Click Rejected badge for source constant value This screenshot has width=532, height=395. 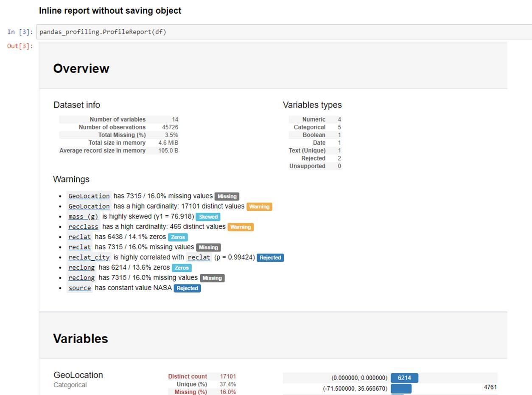tap(187, 288)
